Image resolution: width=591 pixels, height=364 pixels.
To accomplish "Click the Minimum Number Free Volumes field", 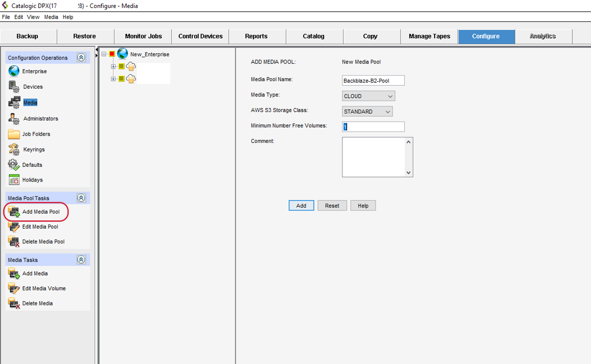I will pos(373,127).
